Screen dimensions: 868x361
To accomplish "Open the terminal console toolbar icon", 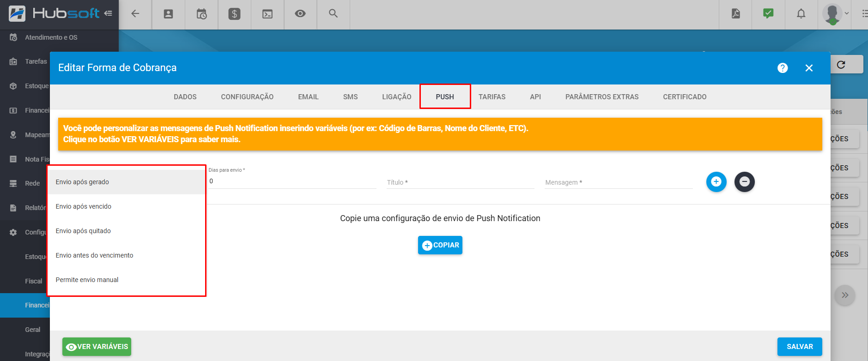I will (267, 14).
